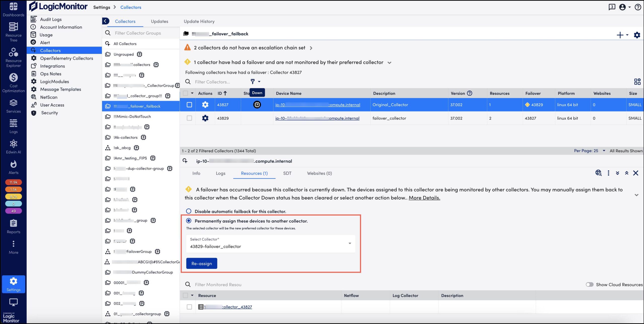Open the Info tab

click(196, 173)
